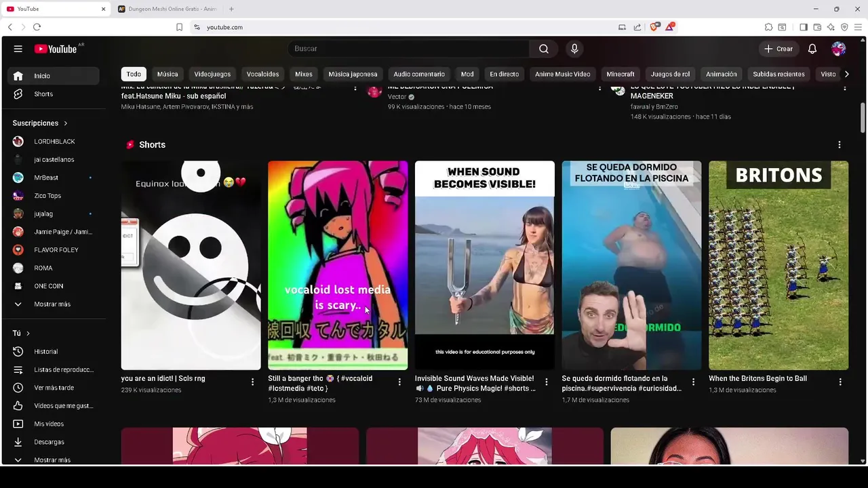The height and width of the screenshot is (488, 868).
Task: Play 'Britons' short thumbnail
Action: [778, 265]
